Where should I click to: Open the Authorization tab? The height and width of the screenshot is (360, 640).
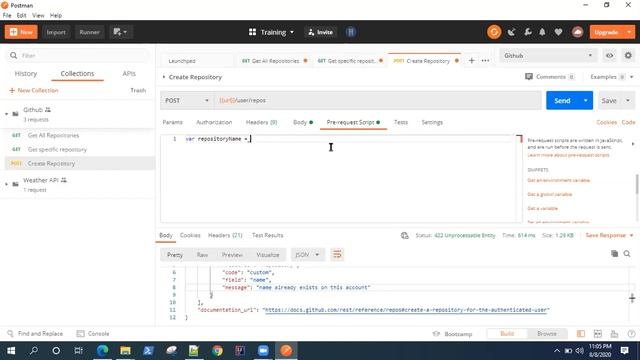(x=214, y=122)
